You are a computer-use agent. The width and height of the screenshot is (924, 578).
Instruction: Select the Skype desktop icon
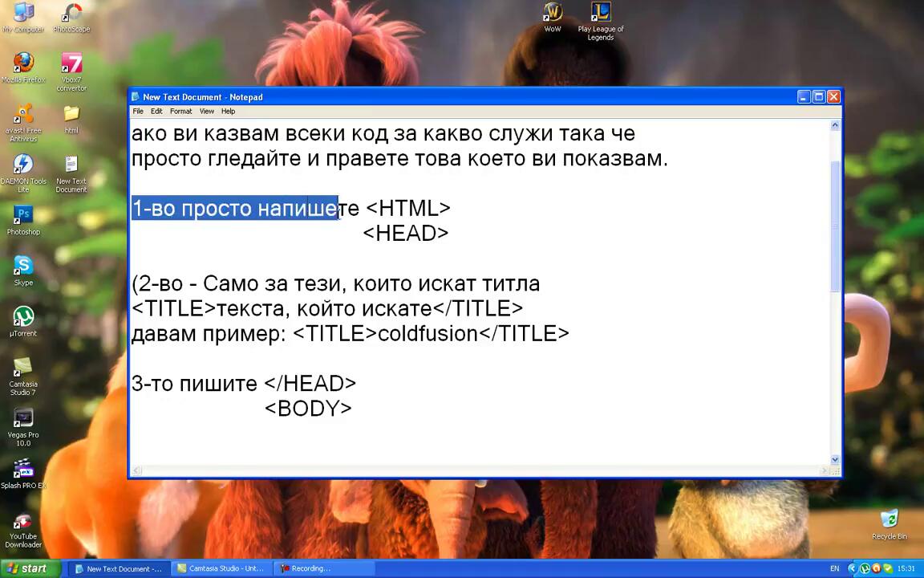pos(23,266)
